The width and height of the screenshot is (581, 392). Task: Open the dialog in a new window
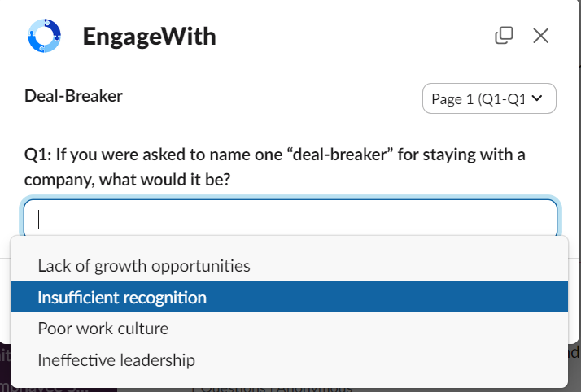tap(504, 35)
